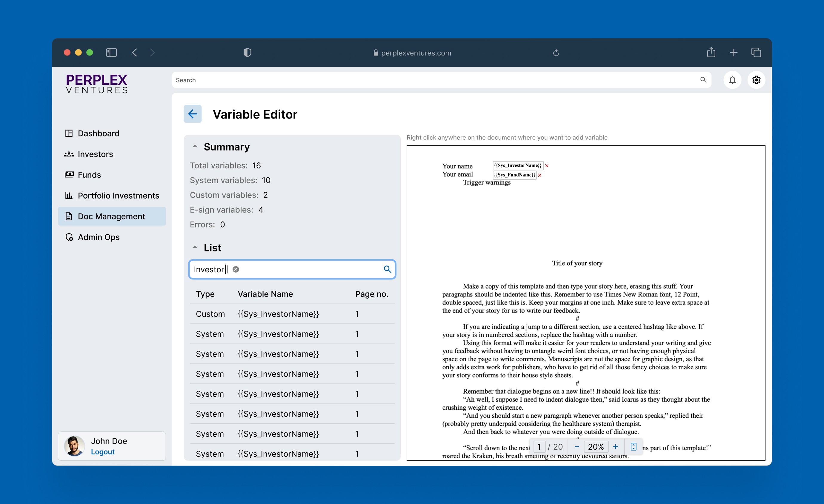This screenshot has width=824, height=504.
Task: Click the back arrow beside Variable Editor
Action: [192, 114]
